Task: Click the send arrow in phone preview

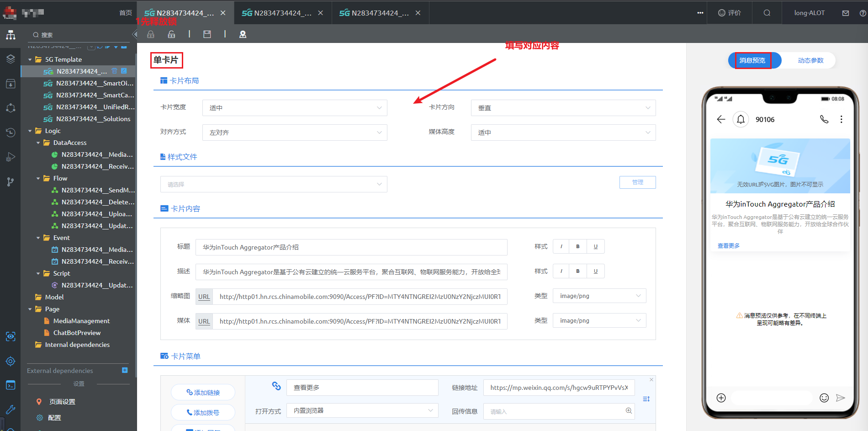Action: pyautogui.click(x=840, y=398)
